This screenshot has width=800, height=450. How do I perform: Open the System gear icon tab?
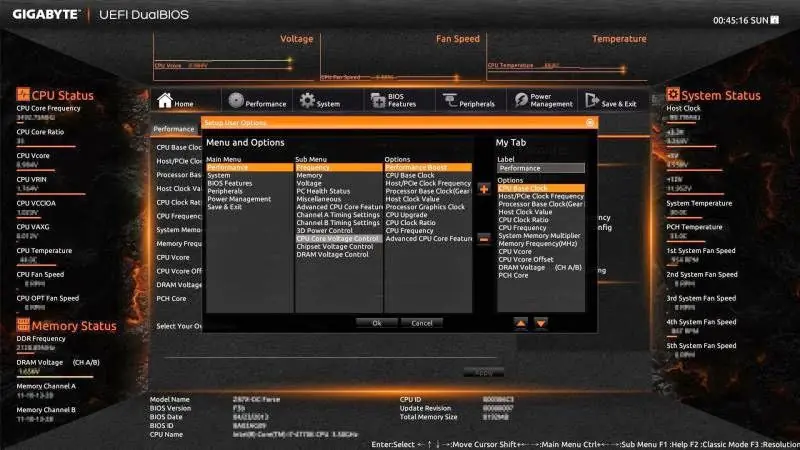pos(307,100)
